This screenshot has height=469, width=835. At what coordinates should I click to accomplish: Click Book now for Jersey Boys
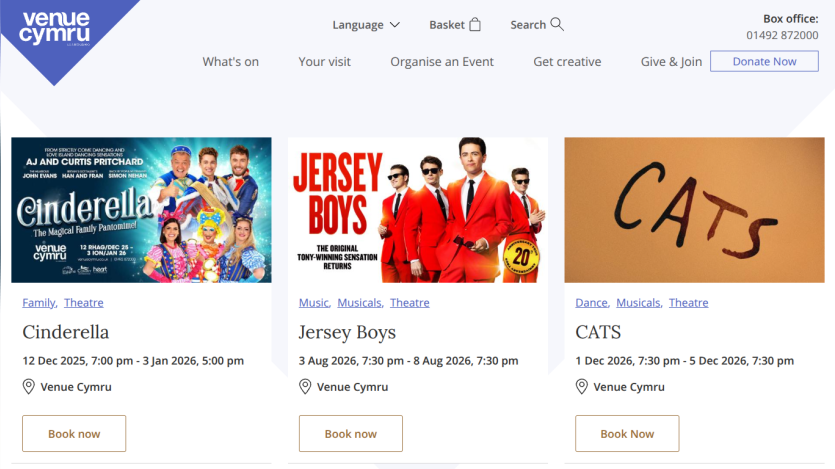pyautogui.click(x=351, y=434)
